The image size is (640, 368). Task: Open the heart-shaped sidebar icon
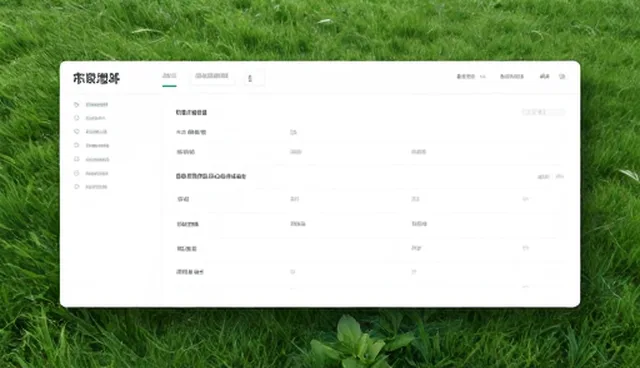76,131
